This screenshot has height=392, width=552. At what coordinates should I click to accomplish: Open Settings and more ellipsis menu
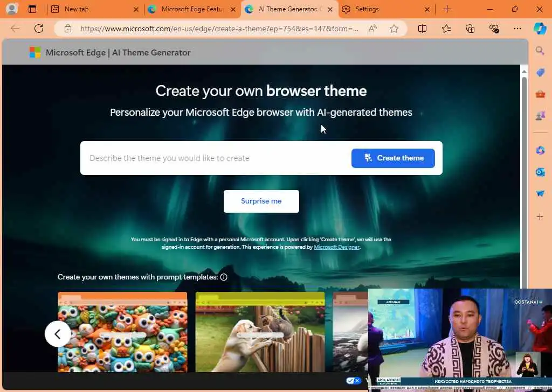tap(517, 29)
